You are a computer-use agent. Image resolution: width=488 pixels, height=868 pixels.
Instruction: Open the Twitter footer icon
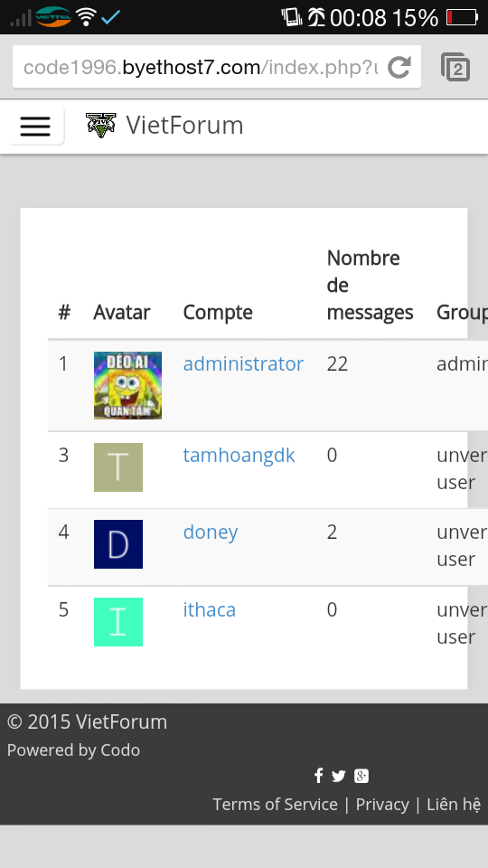pos(339,776)
